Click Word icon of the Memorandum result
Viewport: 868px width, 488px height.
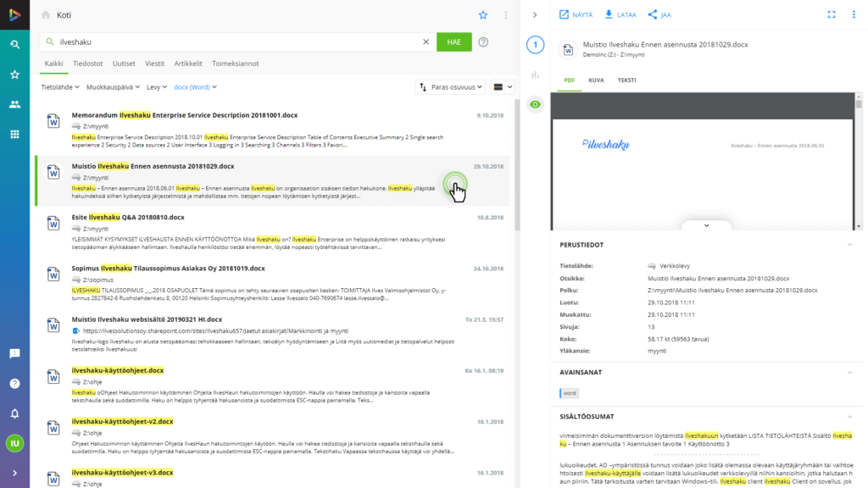point(53,121)
